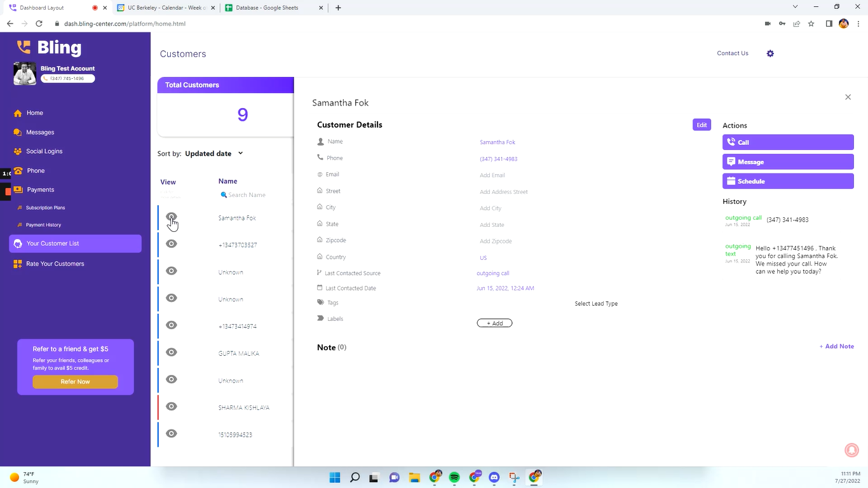Image resolution: width=868 pixels, height=488 pixels.
Task: Close the customer details panel
Action: pos(848,97)
